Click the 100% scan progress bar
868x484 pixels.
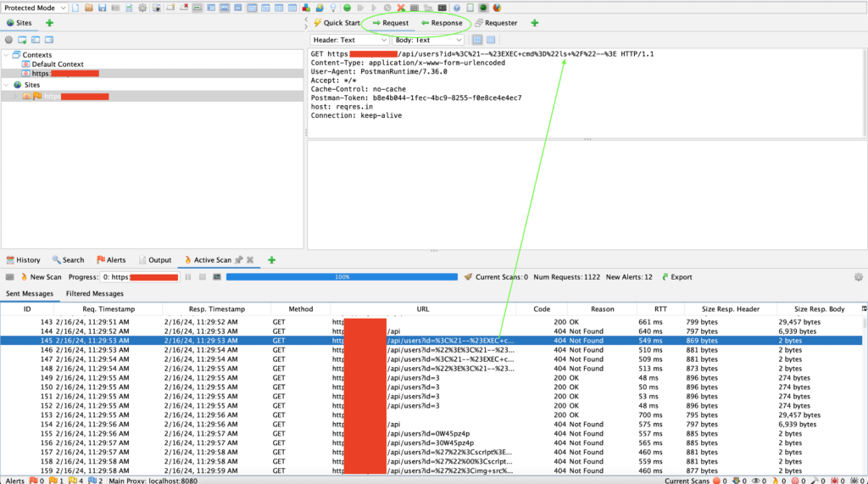pos(342,277)
